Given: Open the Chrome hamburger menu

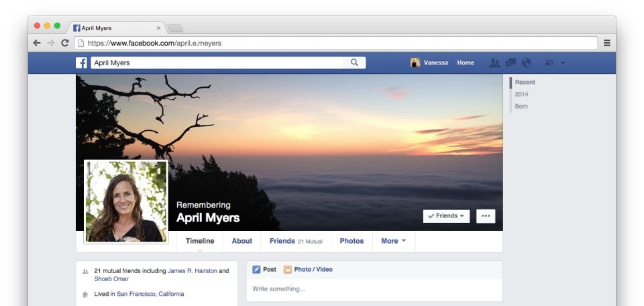Looking at the screenshot, I should click(x=606, y=43).
